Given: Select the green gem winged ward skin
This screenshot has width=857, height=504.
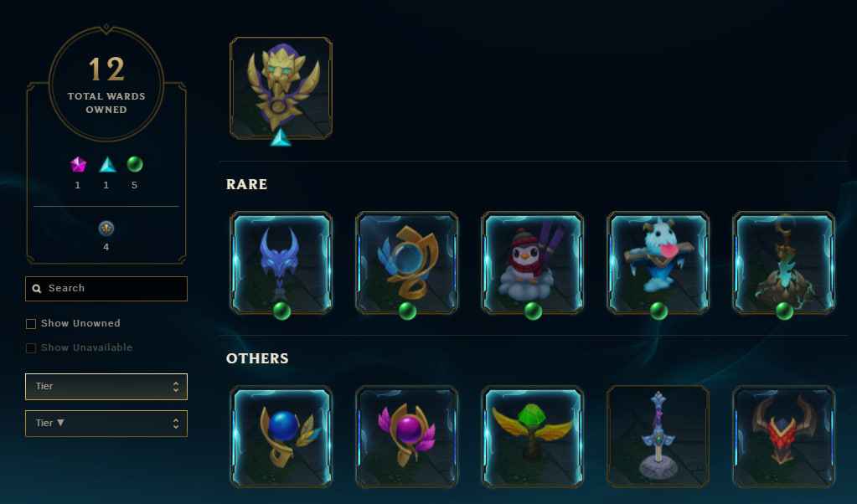Looking at the screenshot, I should 532,437.
